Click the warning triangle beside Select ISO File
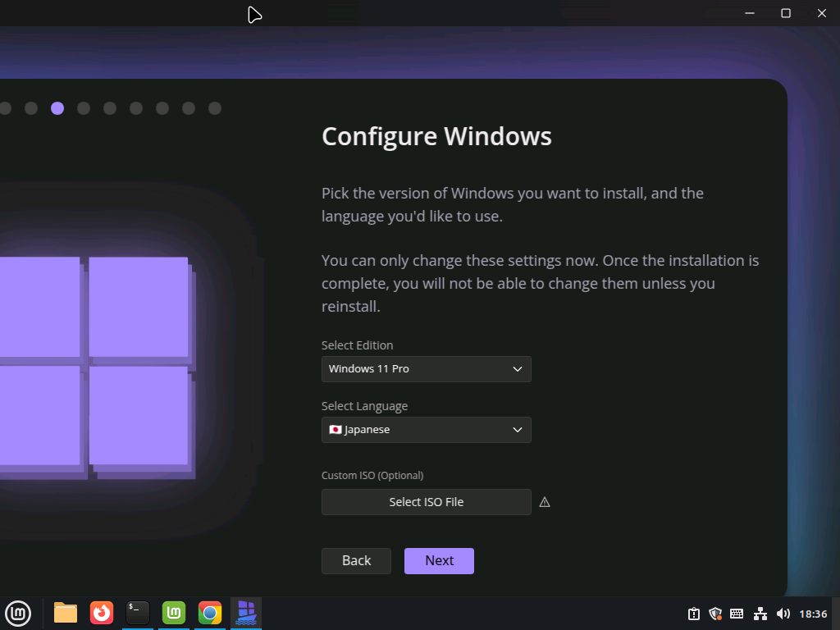 (x=545, y=502)
